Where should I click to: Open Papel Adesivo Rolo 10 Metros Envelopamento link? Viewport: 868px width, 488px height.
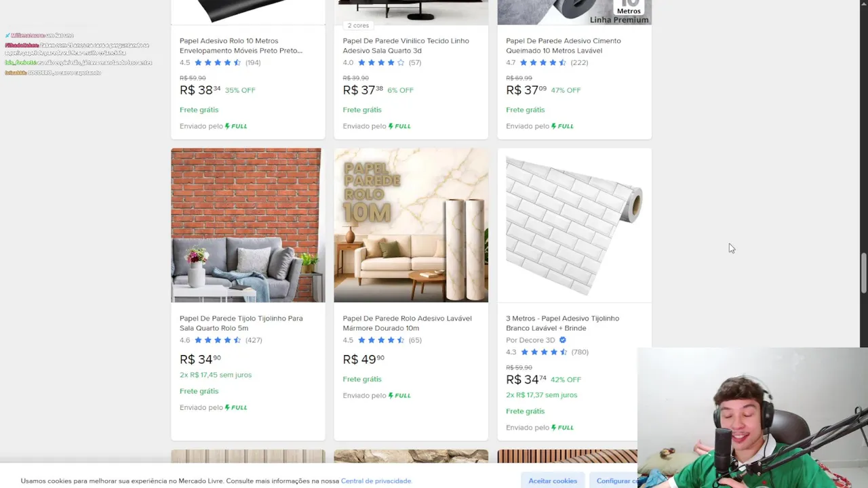tap(241, 45)
